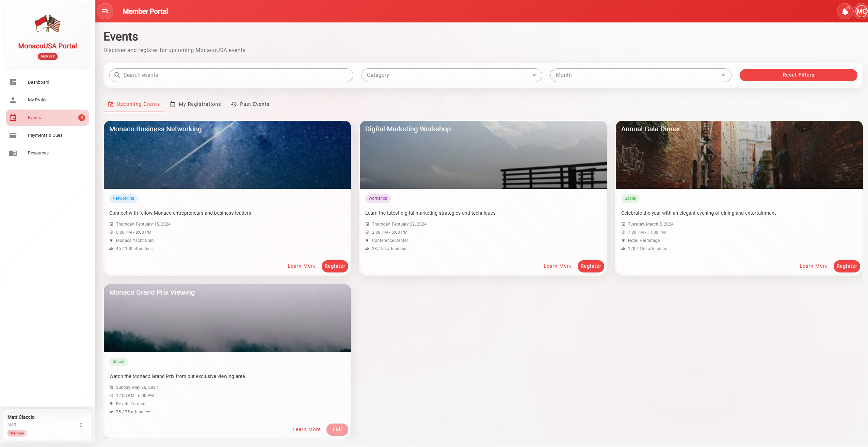Viewport: 868px width, 447px height.
Task: Switch to My Registrations tab
Action: coord(196,104)
